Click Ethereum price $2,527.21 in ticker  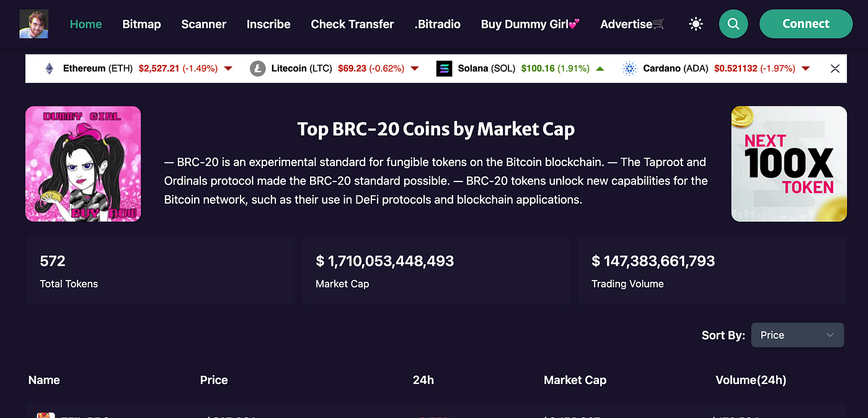click(x=159, y=69)
